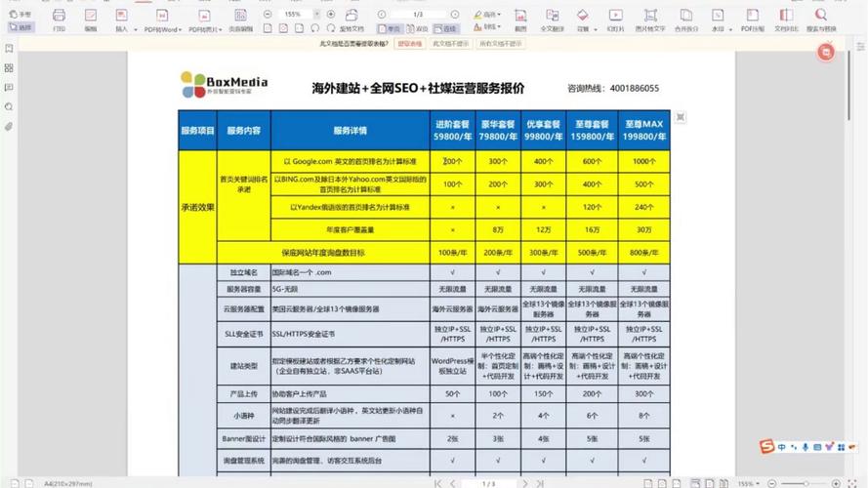
Task: Click the Insert tool icon
Action: 121,16
